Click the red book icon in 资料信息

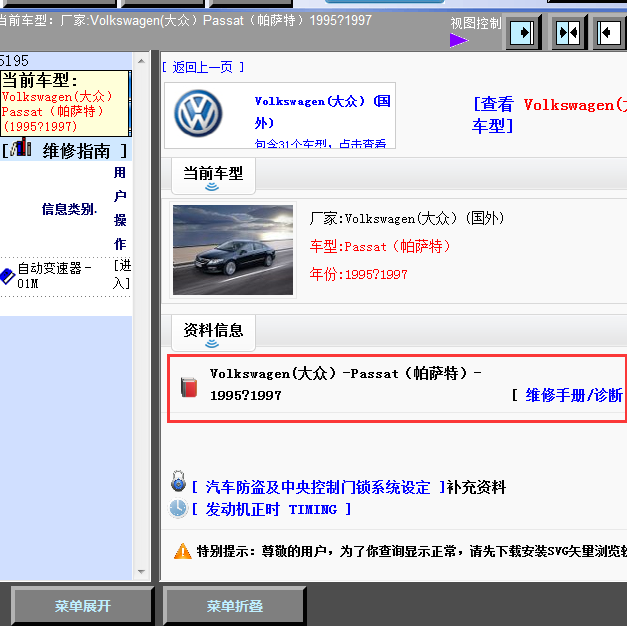(x=189, y=387)
